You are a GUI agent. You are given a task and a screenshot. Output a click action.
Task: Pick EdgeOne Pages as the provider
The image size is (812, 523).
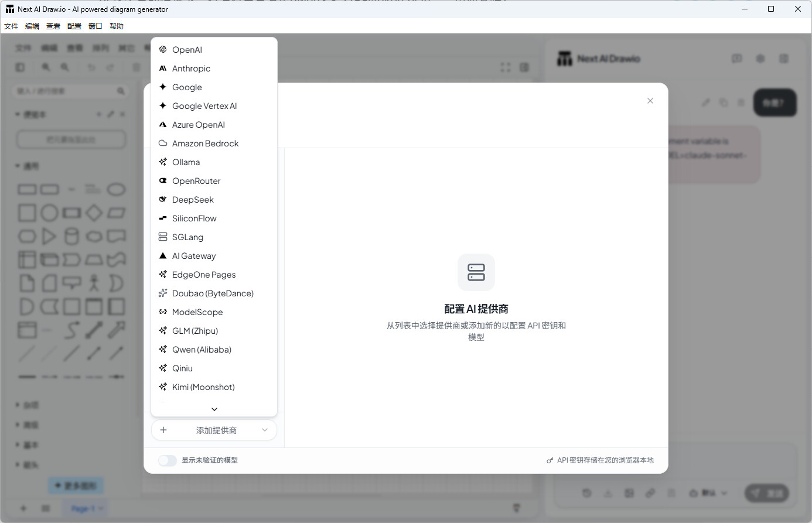coord(214,275)
